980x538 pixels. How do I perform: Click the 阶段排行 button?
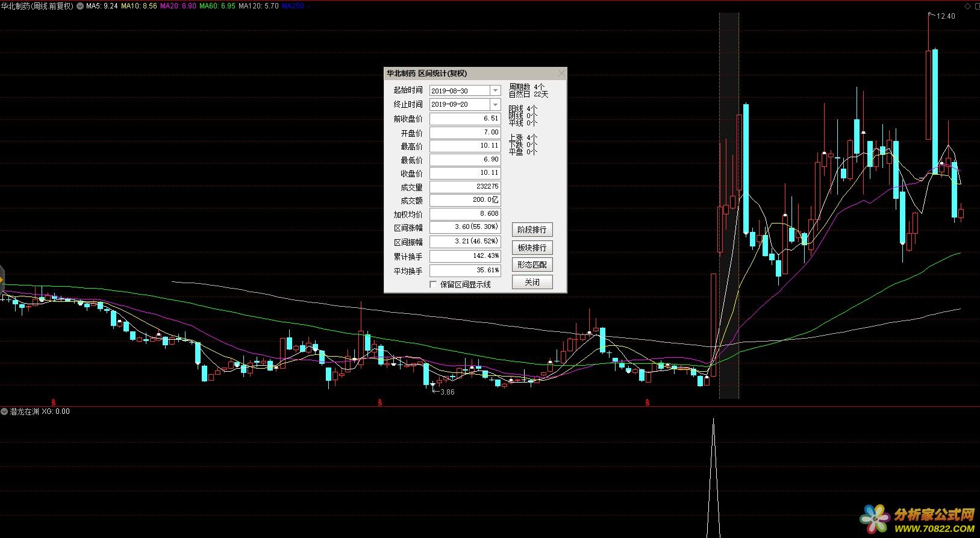click(x=532, y=230)
